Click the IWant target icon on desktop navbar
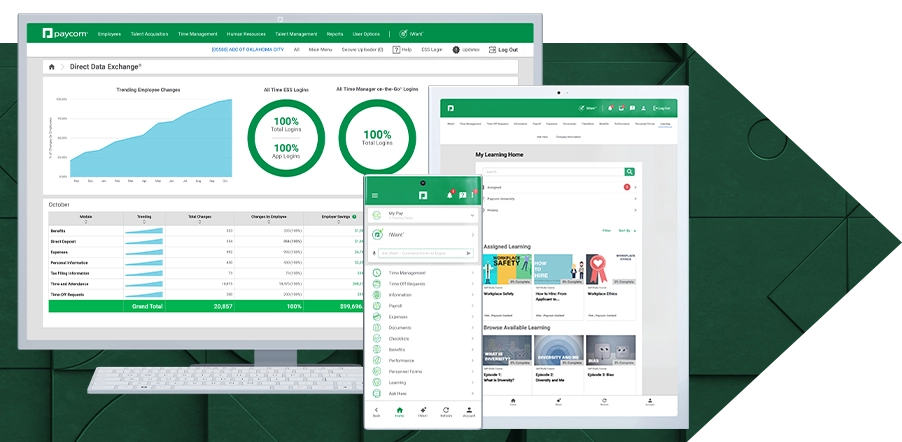Screen dimensions: 902x442 pos(403,34)
